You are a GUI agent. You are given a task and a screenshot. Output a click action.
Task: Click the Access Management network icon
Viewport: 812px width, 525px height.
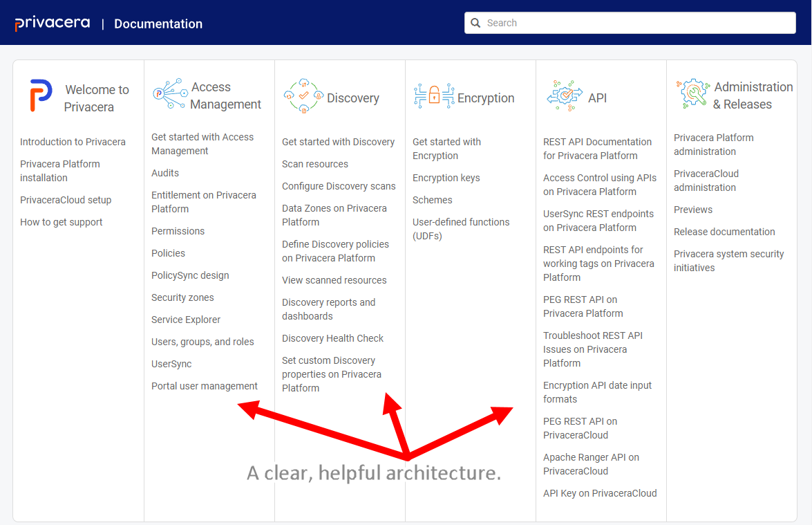(x=169, y=95)
